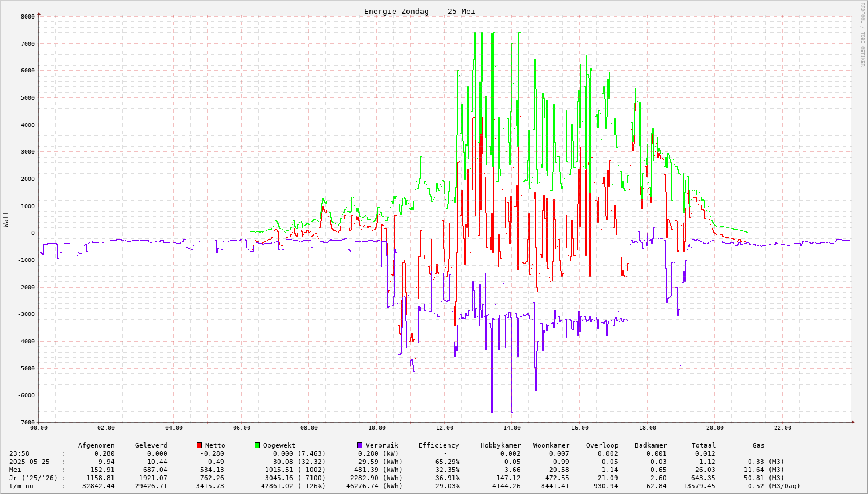
Task: Click the Geleverd column header
Action: (151, 445)
